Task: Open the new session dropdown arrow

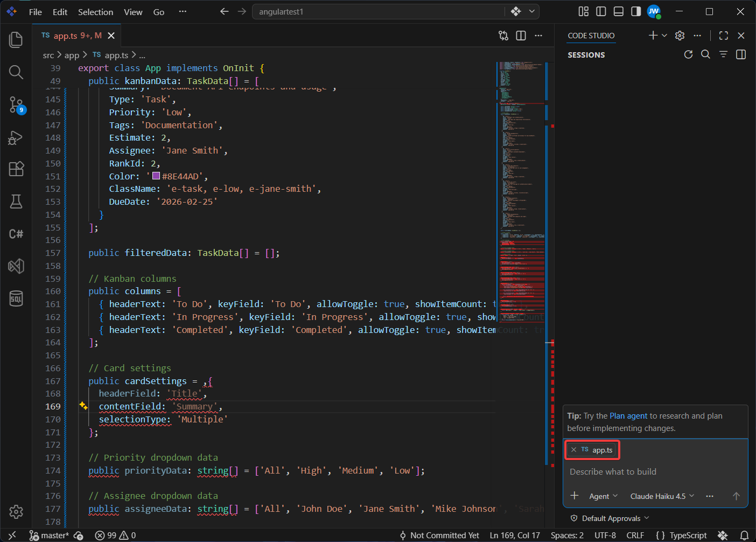Action: click(x=664, y=36)
